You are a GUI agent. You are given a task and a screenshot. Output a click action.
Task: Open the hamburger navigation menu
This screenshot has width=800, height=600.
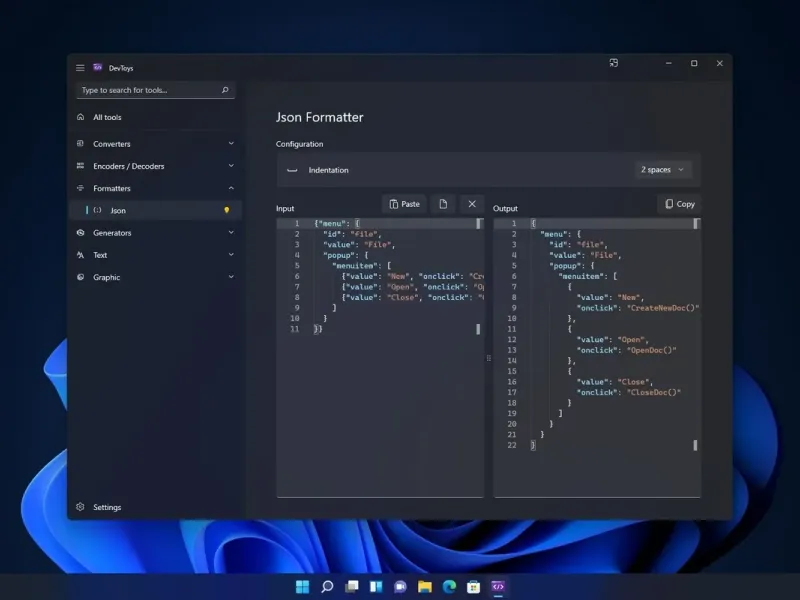click(x=80, y=68)
